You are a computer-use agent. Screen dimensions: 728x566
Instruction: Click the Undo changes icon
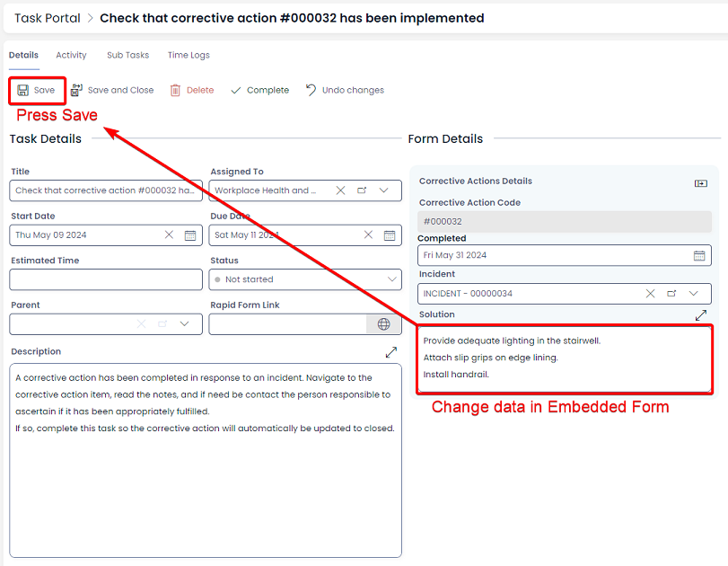(310, 90)
